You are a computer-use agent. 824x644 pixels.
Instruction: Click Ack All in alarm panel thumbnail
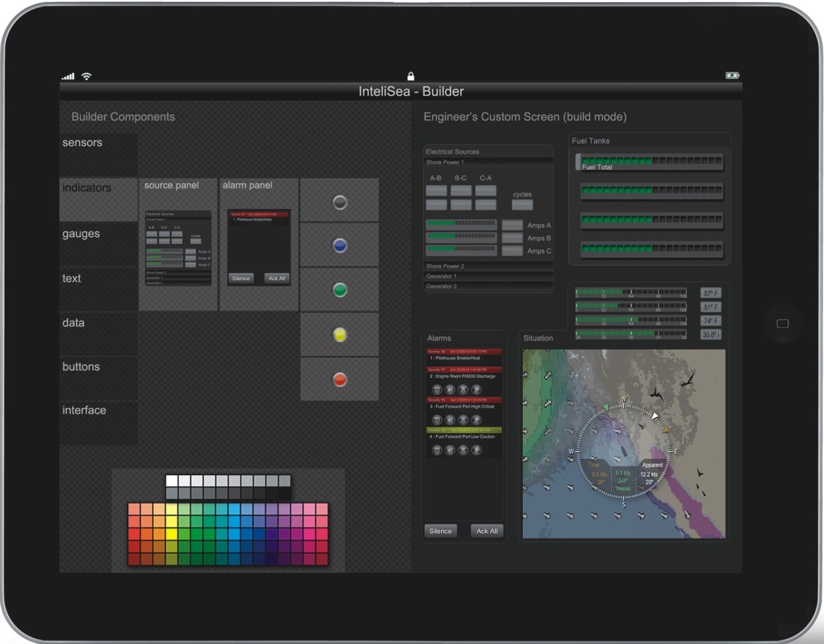[277, 278]
